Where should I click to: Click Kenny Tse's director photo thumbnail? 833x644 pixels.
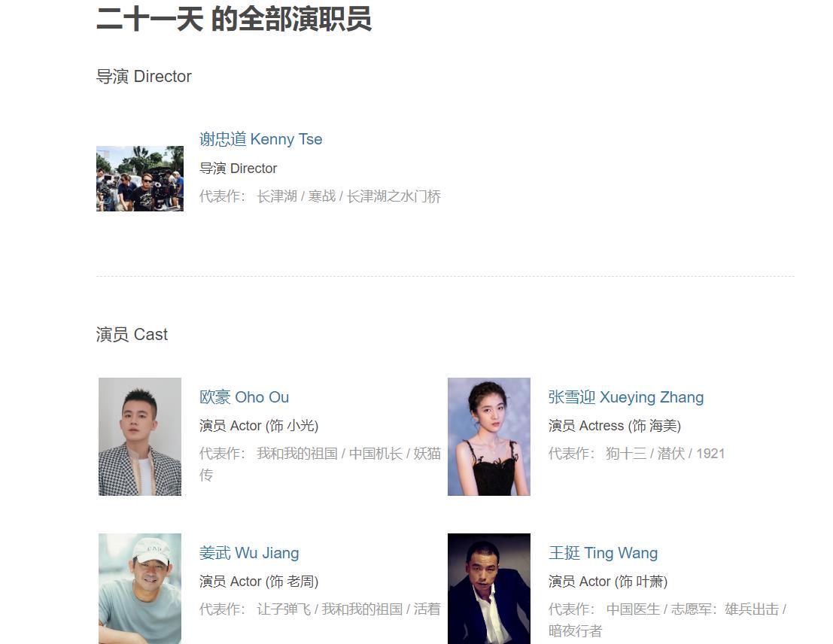coord(140,178)
